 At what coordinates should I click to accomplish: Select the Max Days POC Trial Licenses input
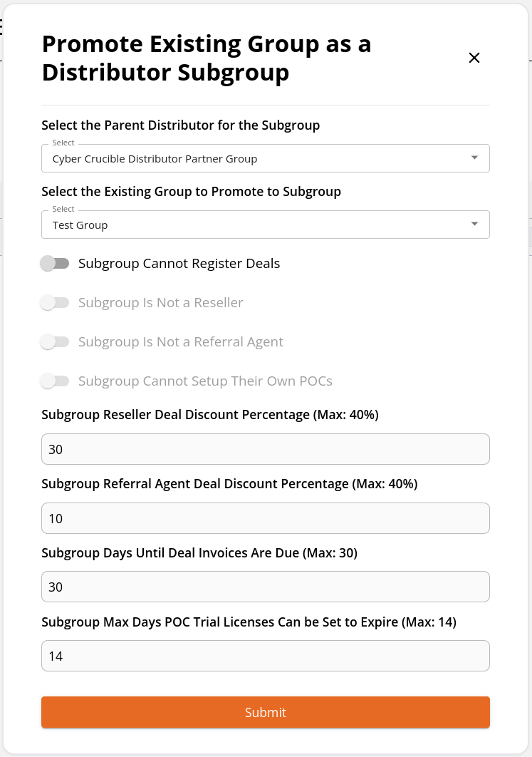point(265,656)
